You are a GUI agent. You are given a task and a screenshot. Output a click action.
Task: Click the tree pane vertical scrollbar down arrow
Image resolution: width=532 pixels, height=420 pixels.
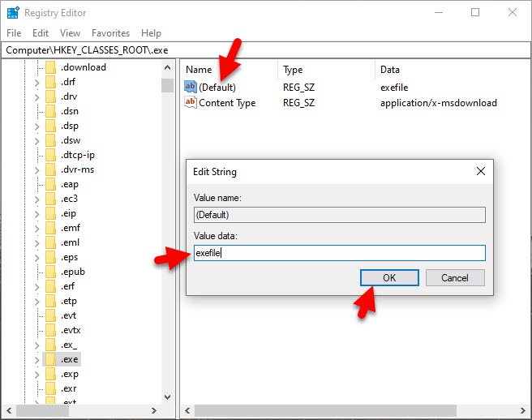tap(167, 396)
